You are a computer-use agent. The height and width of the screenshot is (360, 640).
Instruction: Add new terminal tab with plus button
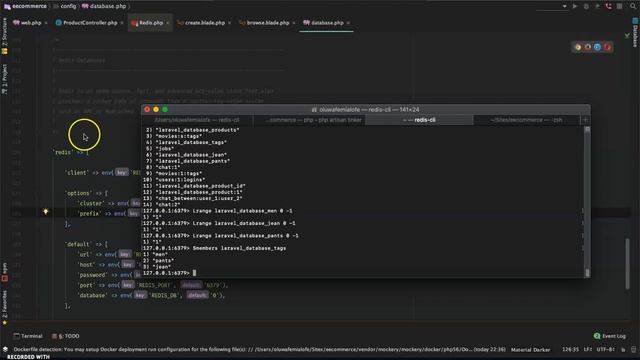tap(585, 120)
